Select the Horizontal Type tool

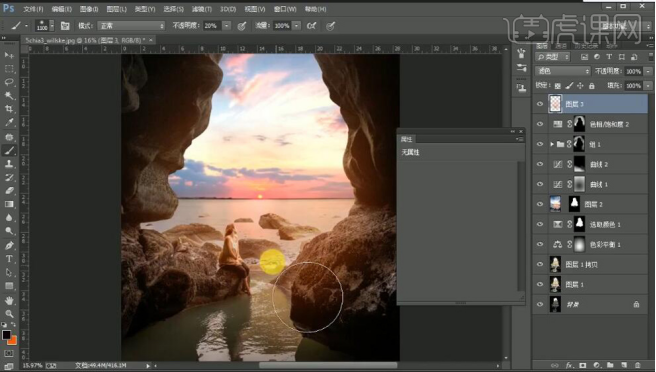(9, 259)
